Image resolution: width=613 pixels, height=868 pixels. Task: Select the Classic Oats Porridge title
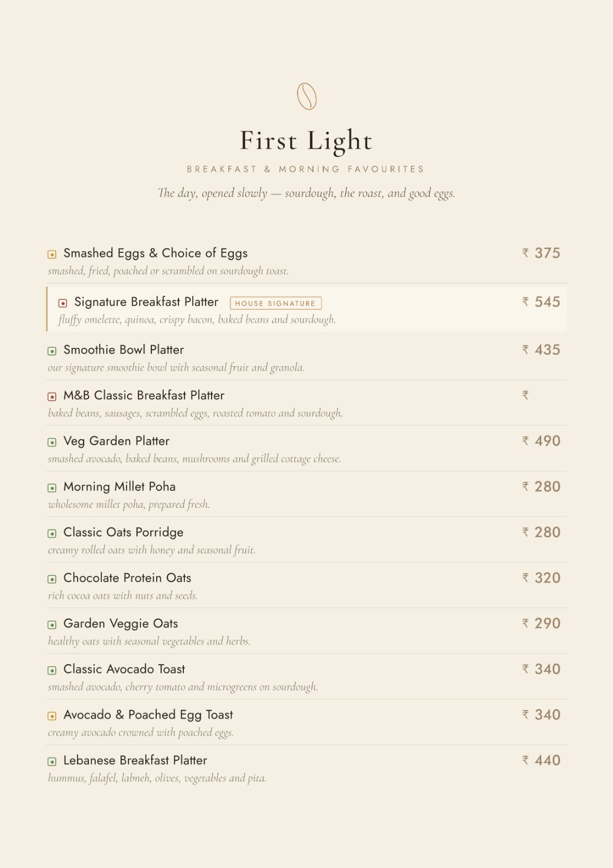pyautogui.click(x=123, y=532)
